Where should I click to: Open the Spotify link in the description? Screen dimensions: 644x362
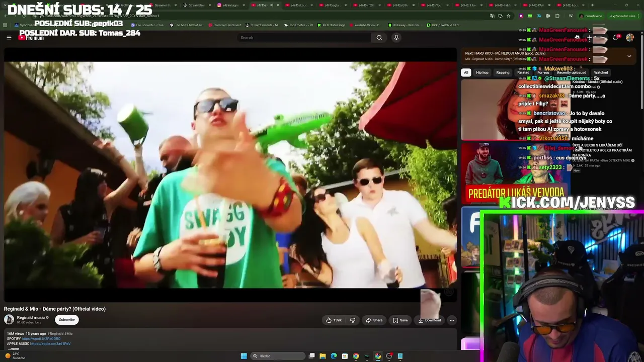[x=41, y=339]
